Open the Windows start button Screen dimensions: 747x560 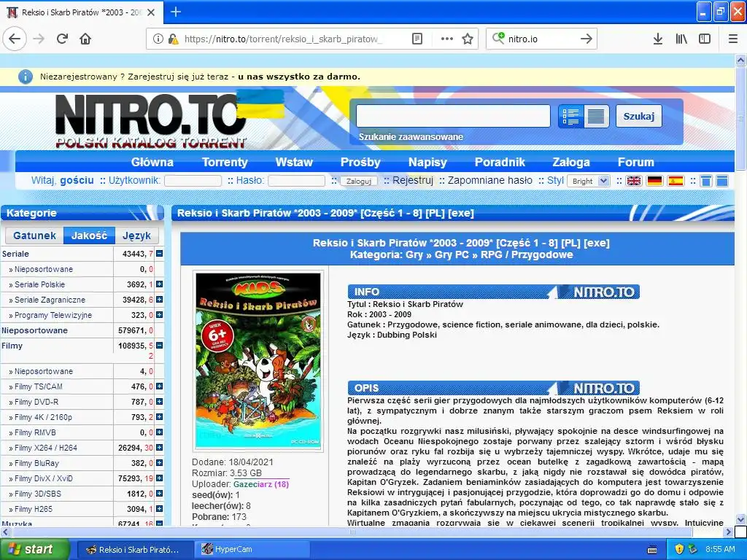pos(35,549)
